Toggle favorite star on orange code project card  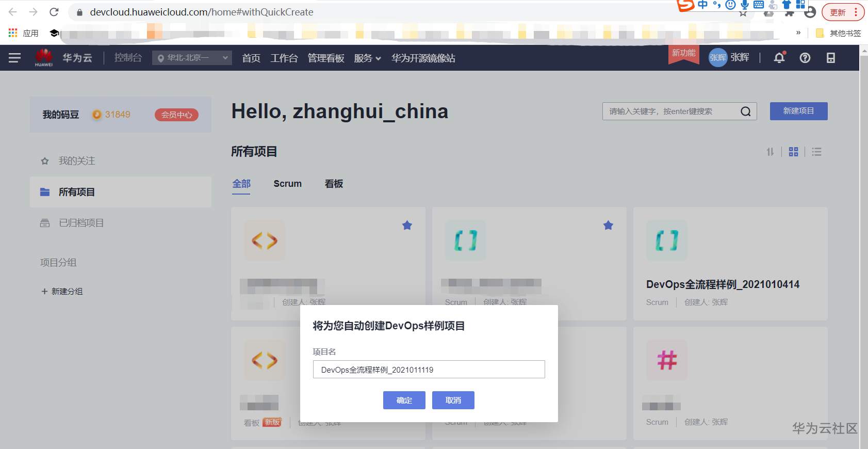[x=407, y=225]
